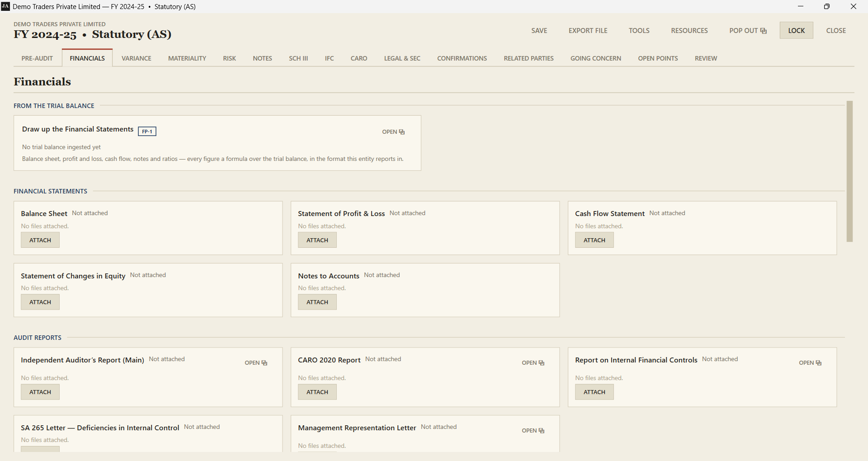Open Management Representation Letter pop-out
The height and width of the screenshot is (461, 868).
pyautogui.click(x=533, y=431)
